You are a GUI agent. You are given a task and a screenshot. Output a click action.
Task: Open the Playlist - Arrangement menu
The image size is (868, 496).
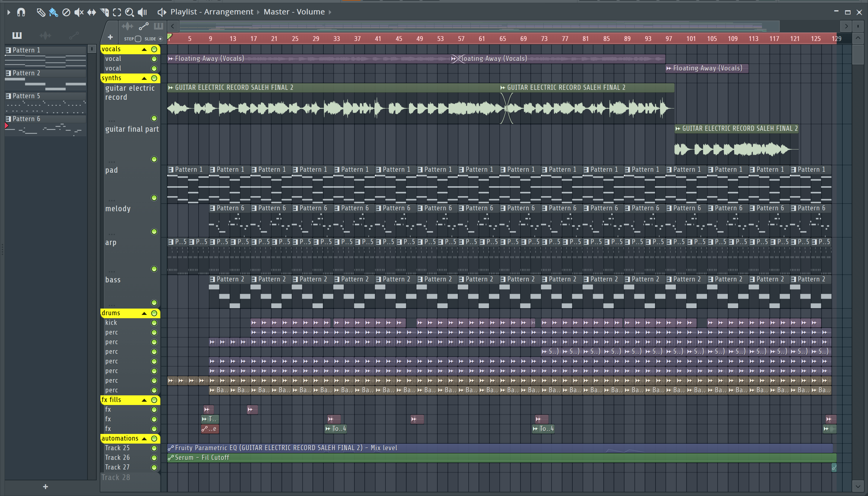pos(212,12)
